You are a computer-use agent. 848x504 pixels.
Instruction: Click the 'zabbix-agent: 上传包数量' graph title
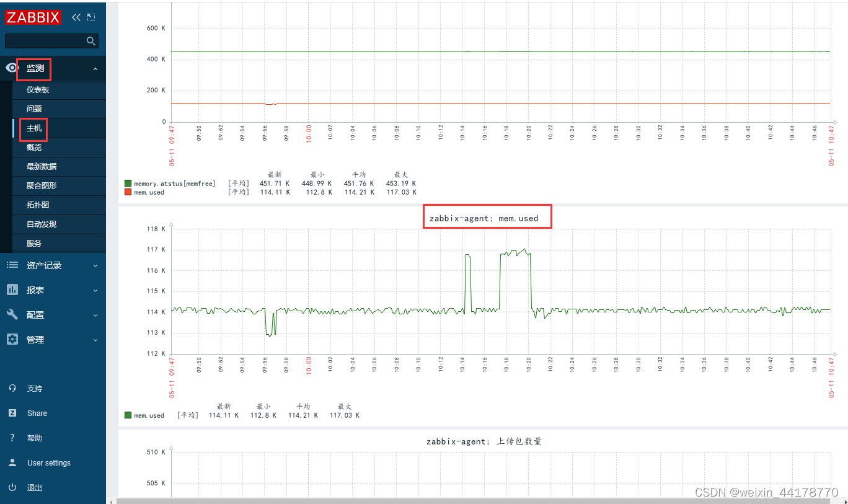tap(484, 441)
